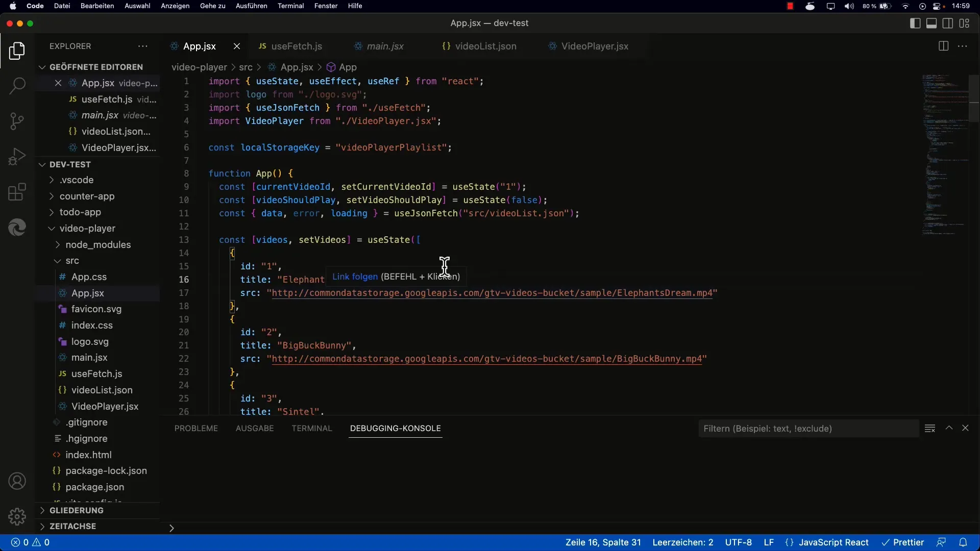Expand the node_modules folder
This screenshot has width=980, height=551.
tap(97, 245)
